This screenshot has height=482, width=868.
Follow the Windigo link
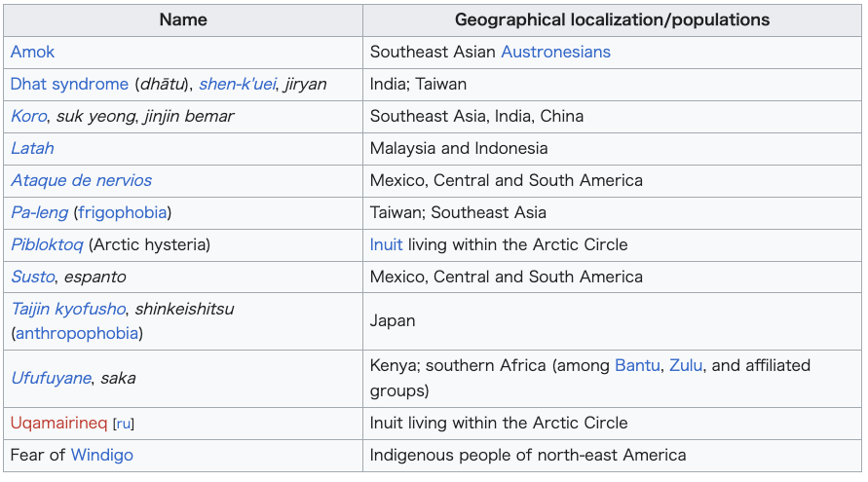102,455
